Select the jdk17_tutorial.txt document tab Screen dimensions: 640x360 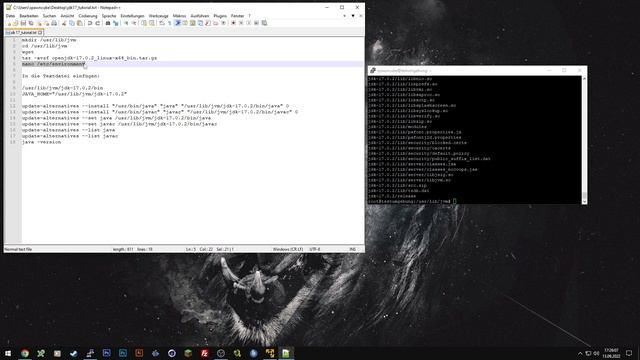click(23, 33)
